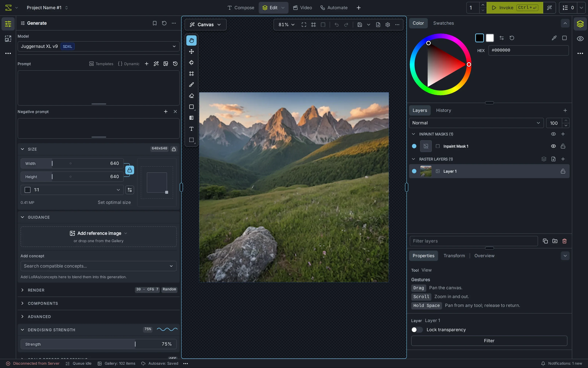
Task: Open prompt history clock icon
Action: point(175,64)
